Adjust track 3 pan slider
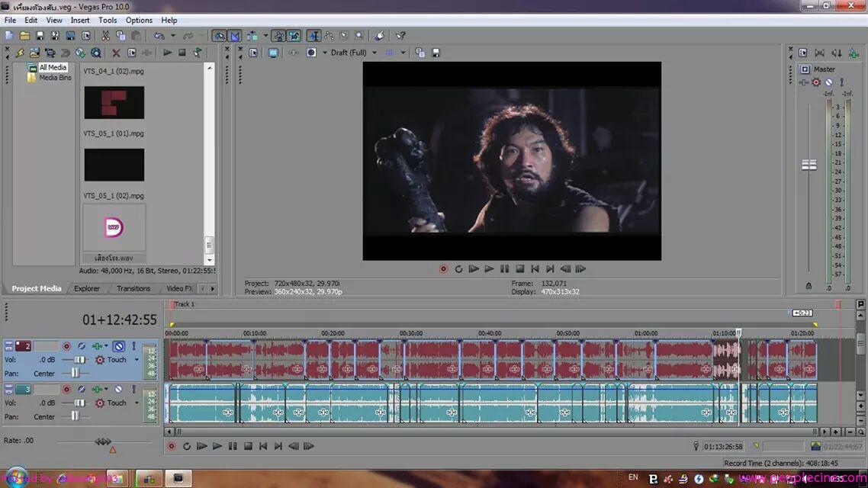This screenshot has width=868, height=488. point(75,416)
